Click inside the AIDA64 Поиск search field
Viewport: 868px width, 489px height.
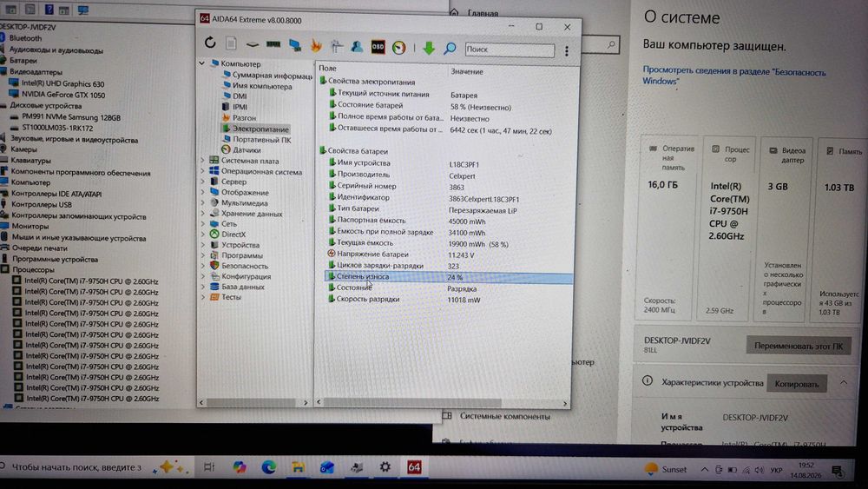click(x=510, y=50)
